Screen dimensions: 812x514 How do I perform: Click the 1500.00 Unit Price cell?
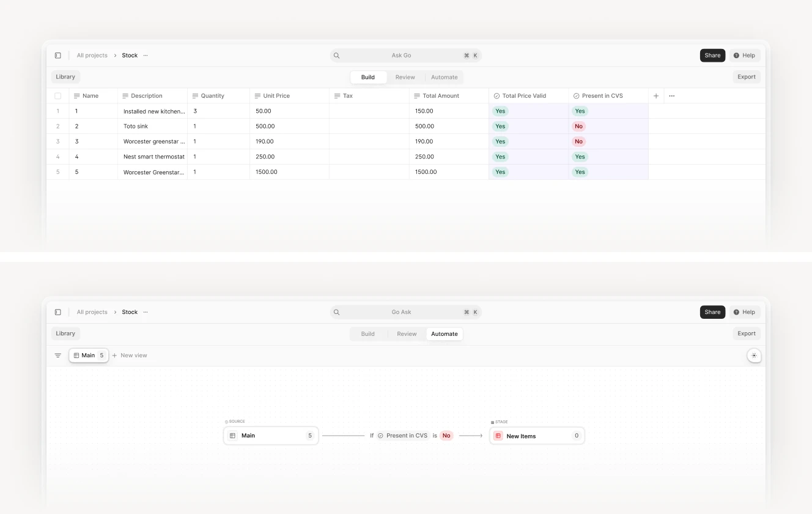tap(290, 172)
